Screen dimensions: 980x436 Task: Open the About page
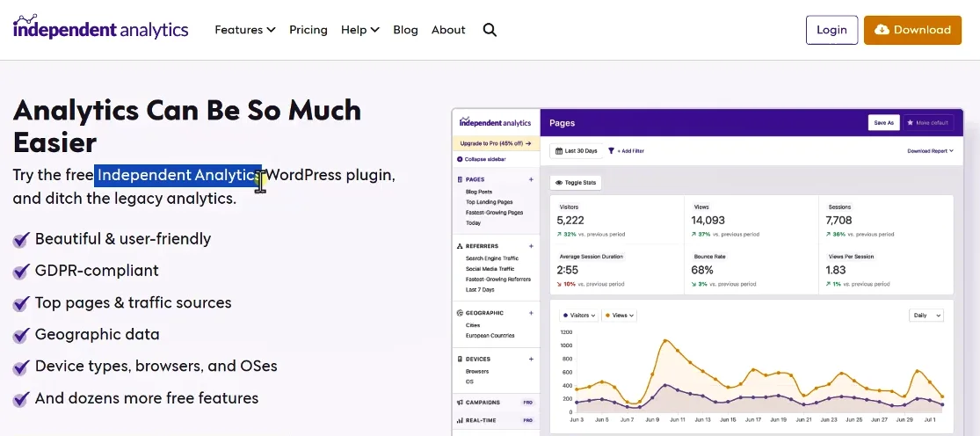[448, 29]
